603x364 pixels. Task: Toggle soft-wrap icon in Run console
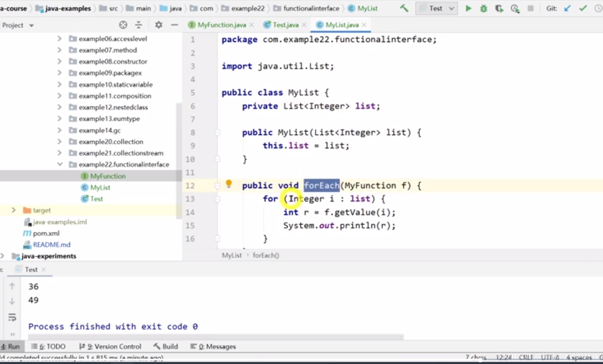point(12,317)
